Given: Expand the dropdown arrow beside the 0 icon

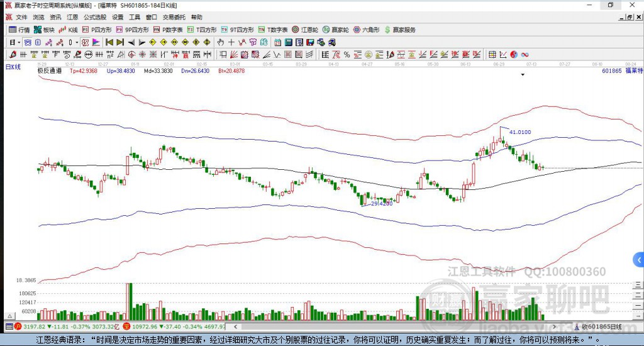Looking at the screenshot, I should (77, 42).
